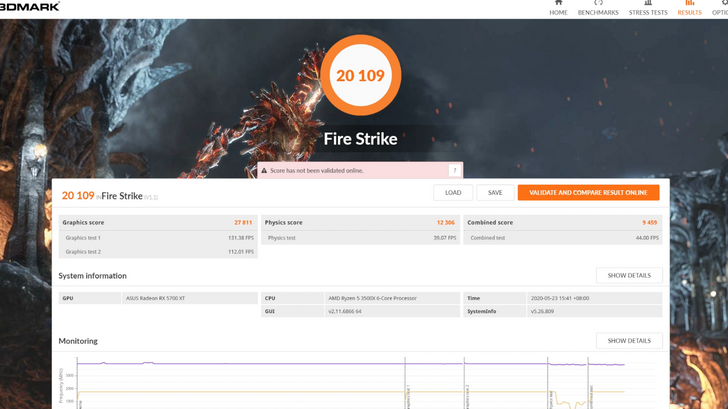Click the warning icon in validation notice
728x409 pixels.
point(265,171)
